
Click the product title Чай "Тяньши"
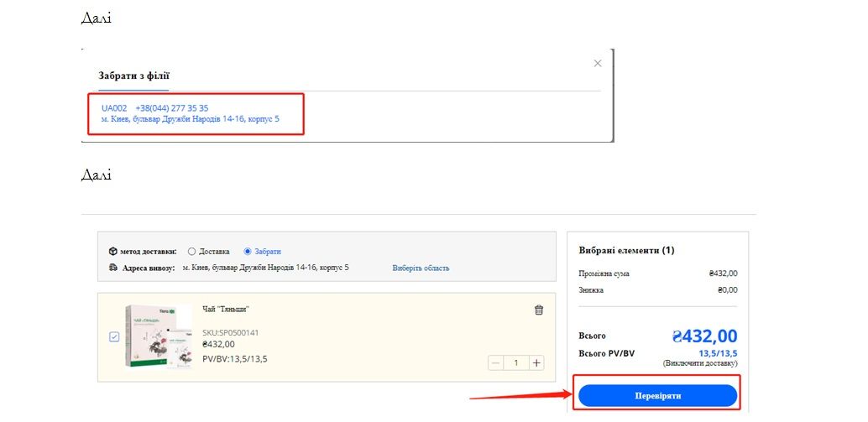[x=226, y=309]
